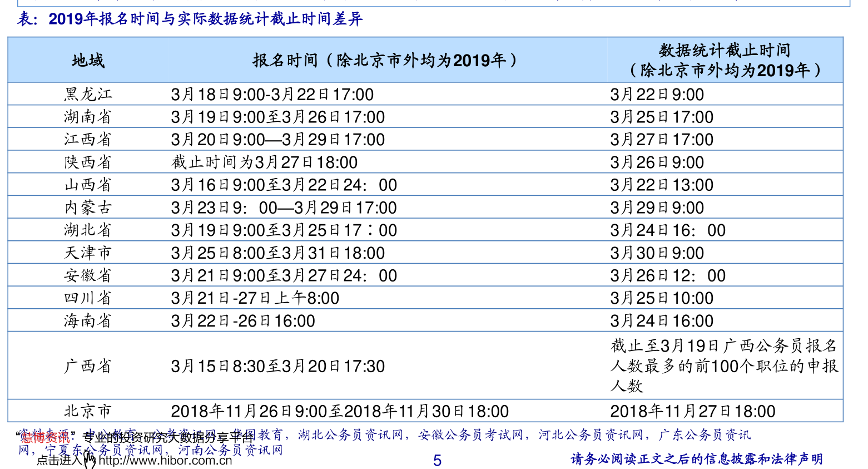Click 湖北公务员资讯网 in the source note
Screen dimensions: 868x469
click(x=350, y=435)
